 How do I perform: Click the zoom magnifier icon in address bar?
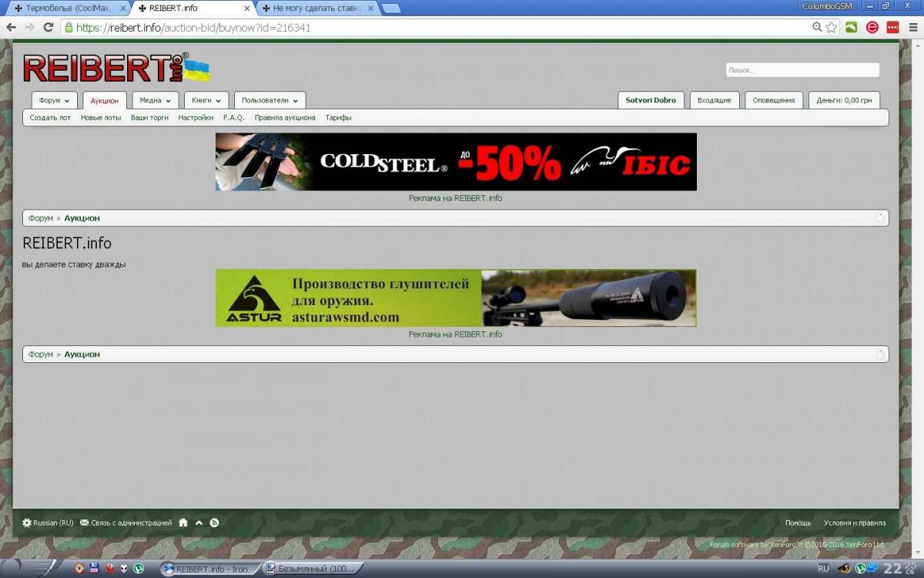(818, 27)
